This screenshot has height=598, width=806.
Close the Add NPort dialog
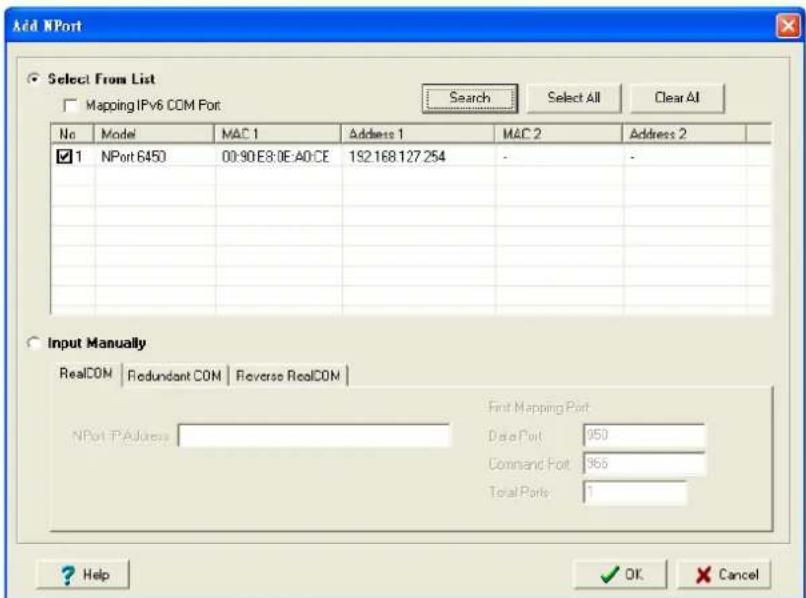coord(787,25)
